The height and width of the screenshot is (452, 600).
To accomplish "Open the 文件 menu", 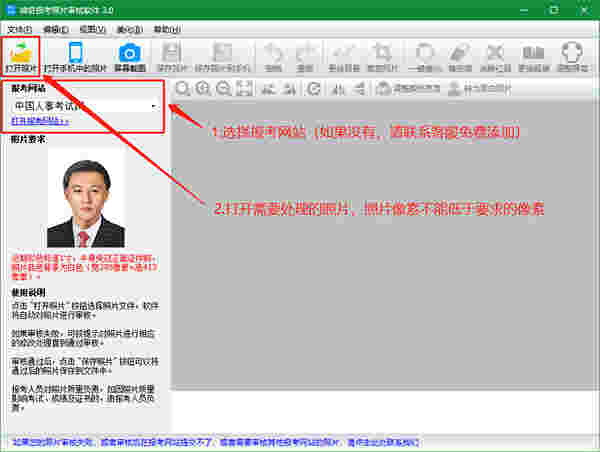I will coord(20,29).
